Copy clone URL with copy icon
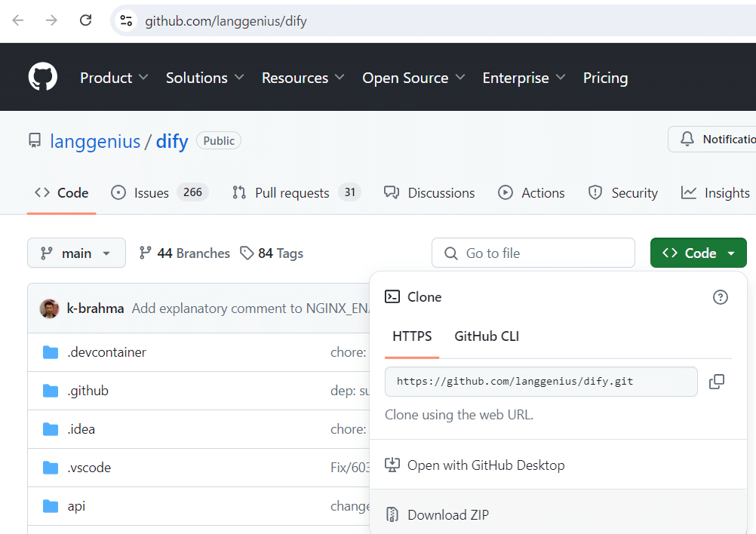Viewport: 756px width, 534px height. click(717, 381)
